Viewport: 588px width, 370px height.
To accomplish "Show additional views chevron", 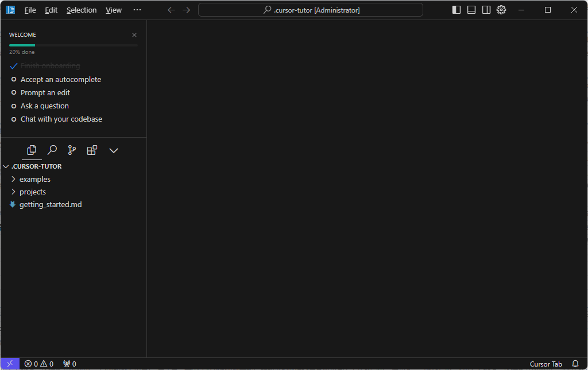I will (x=114, y=150).
